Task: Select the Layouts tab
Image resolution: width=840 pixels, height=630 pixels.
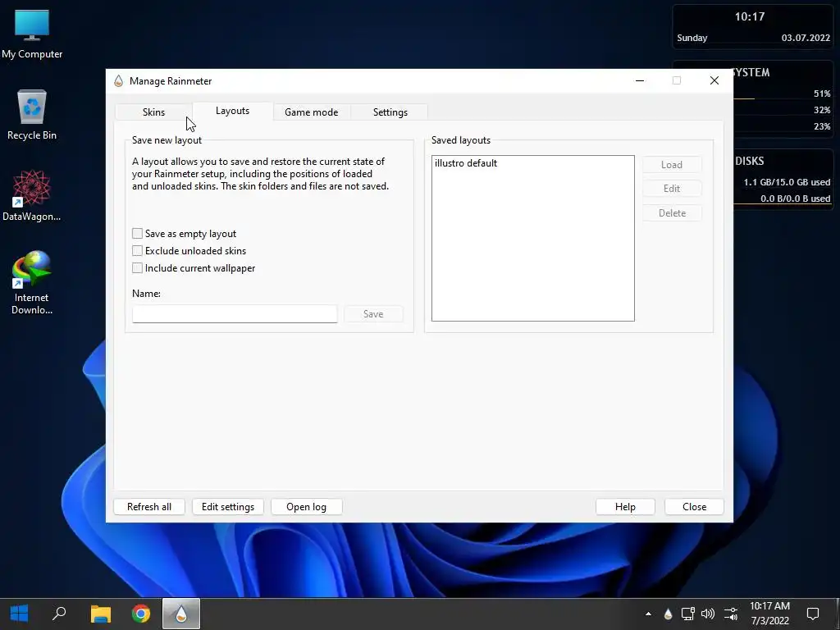Action: click(232, 111)
